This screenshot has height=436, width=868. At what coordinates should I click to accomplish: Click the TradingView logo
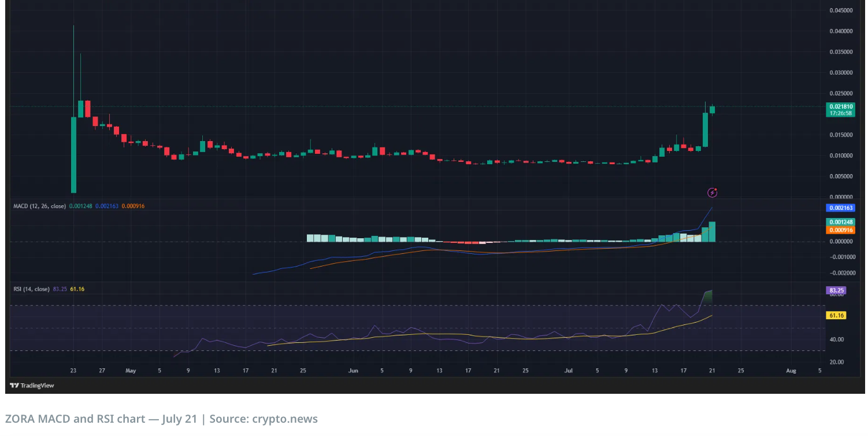(x=32, y=386)
